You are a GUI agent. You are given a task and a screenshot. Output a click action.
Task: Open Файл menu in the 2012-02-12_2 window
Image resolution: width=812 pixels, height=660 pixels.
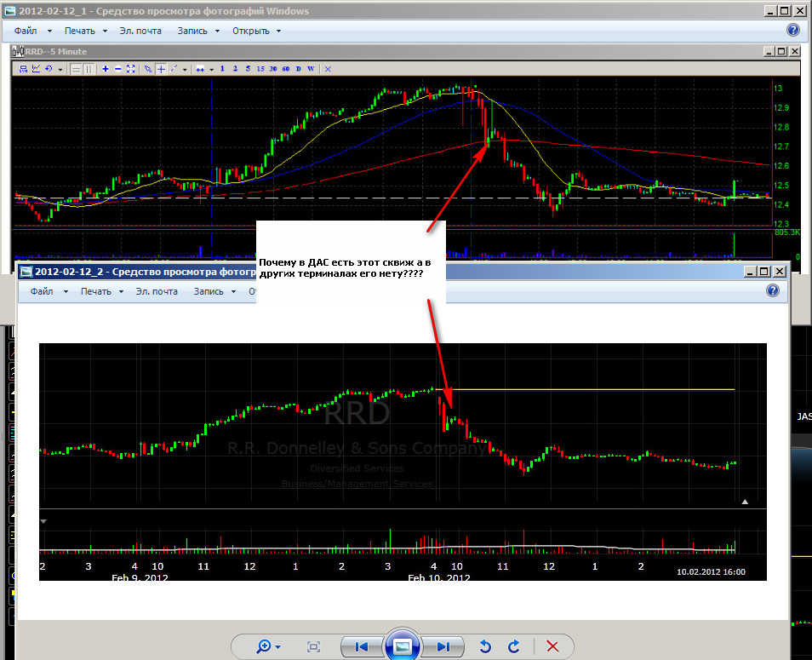pos(49,291)
